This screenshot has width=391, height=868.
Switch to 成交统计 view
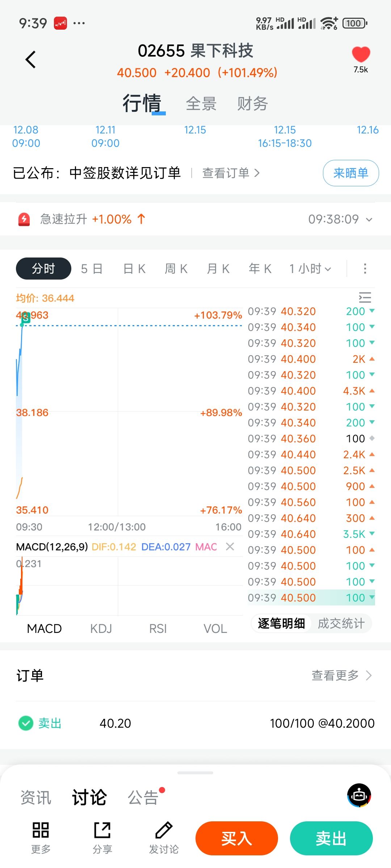[x=341, y=624]
